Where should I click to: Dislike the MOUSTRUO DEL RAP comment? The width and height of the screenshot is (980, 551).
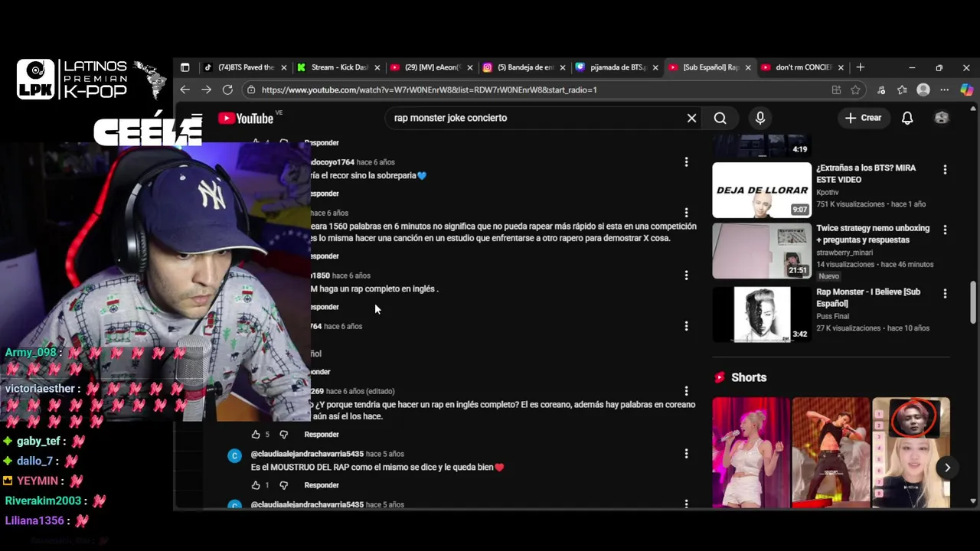(283, 485)
